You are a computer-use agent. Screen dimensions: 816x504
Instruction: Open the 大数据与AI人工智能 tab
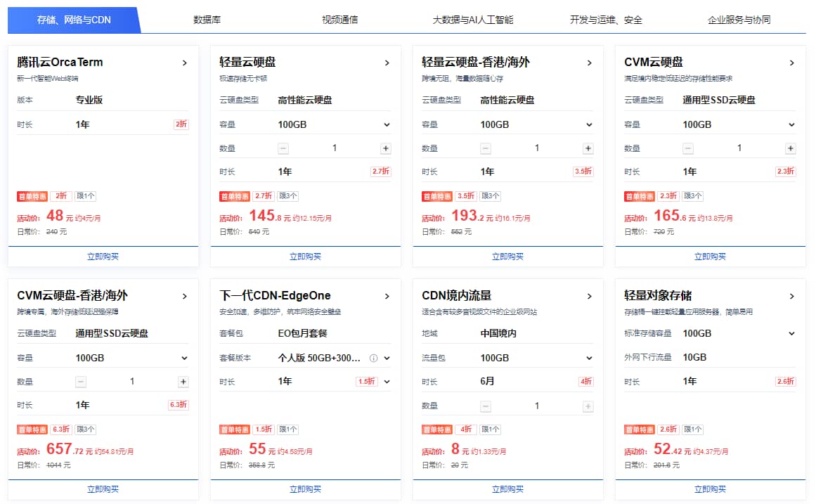pos(473,20)
